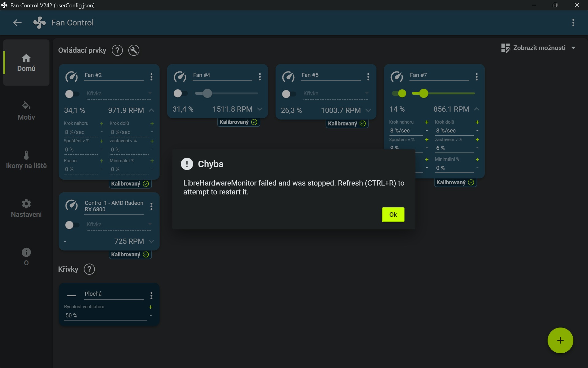
Task: Open the top-right vertical dots menu
Action: 573,23
